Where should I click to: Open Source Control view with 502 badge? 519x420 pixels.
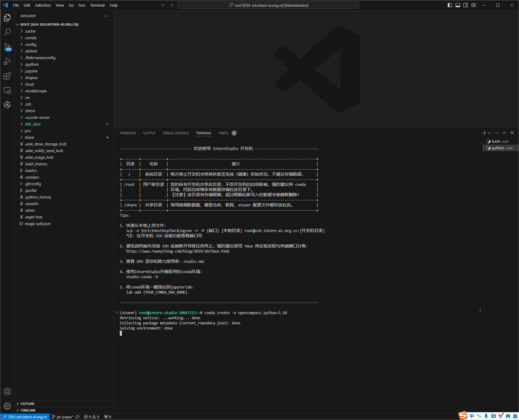(x=7, y=47)
